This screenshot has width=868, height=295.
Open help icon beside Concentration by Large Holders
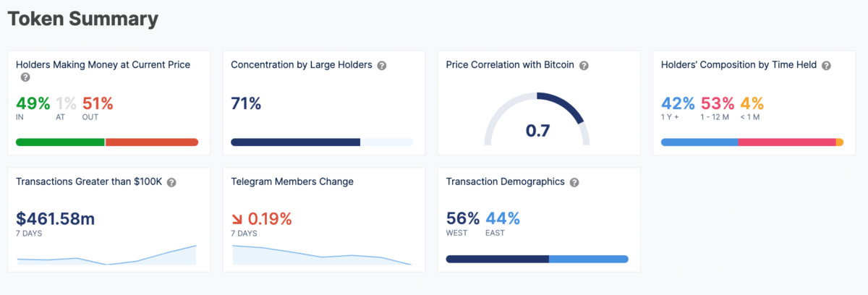[x=382, y=65]
